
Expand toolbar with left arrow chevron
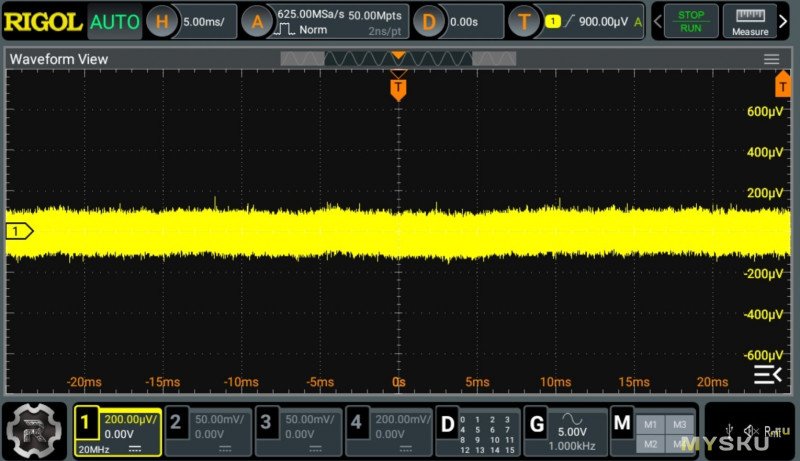point(657,20)
